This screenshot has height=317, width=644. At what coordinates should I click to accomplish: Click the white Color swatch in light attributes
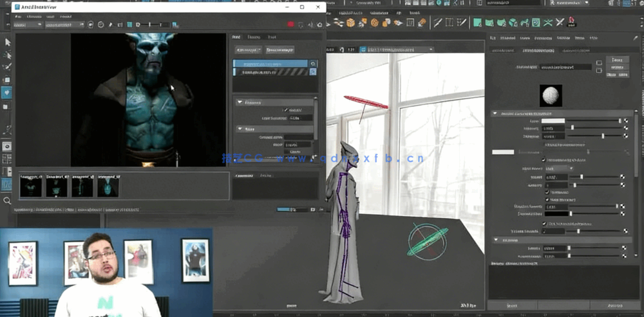(553, 120)
